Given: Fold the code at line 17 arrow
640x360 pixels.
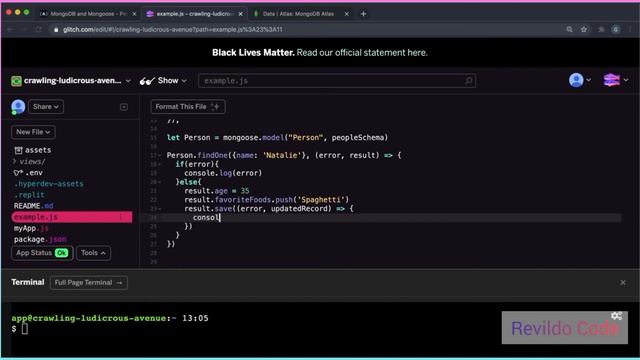Looking at the screenshot, I should pyautogui.click(x=159, y=156).
